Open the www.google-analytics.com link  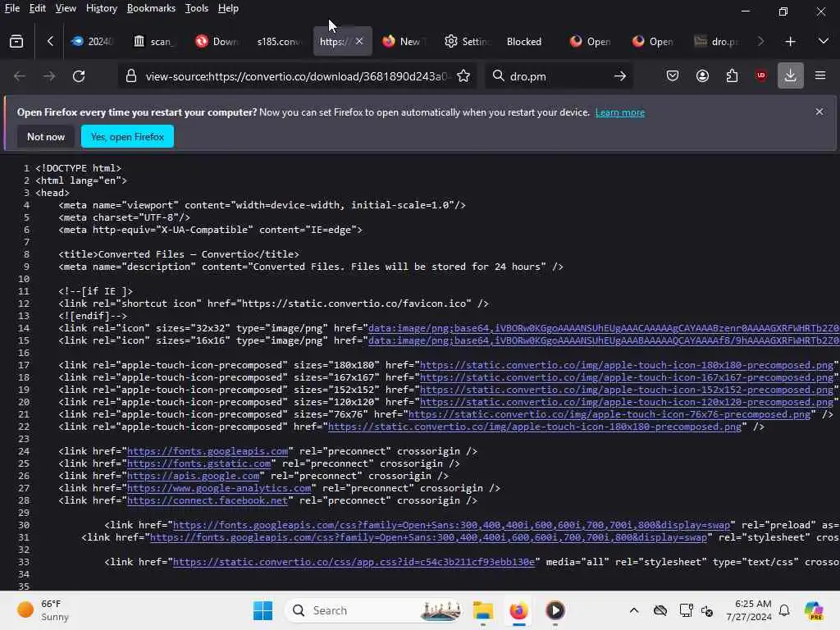click(219, 488)
